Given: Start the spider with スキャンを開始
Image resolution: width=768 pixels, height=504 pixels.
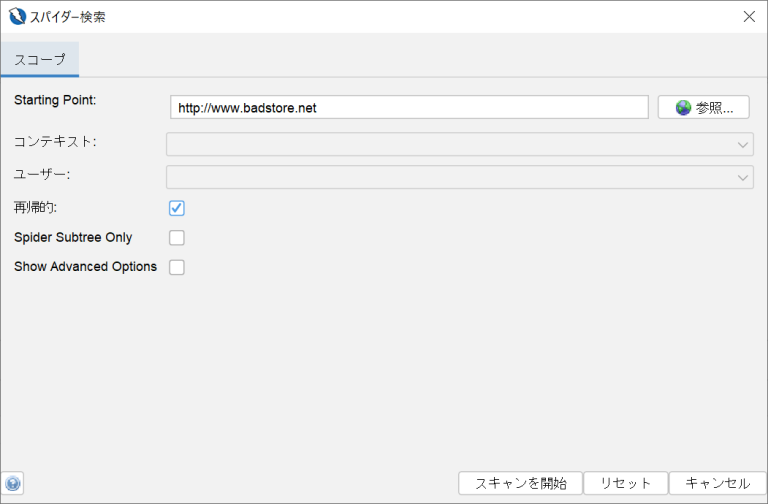Looking at the screenshot, I should 520,483.
